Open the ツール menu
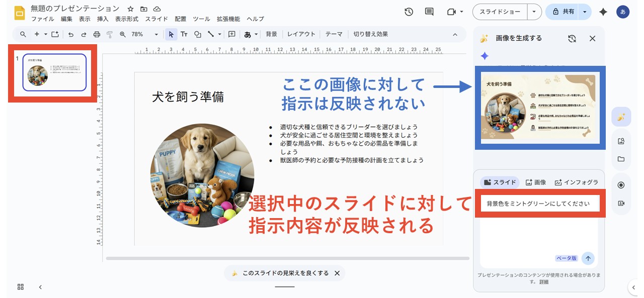This screenshot has height=298, width=644. pos(201,19)
